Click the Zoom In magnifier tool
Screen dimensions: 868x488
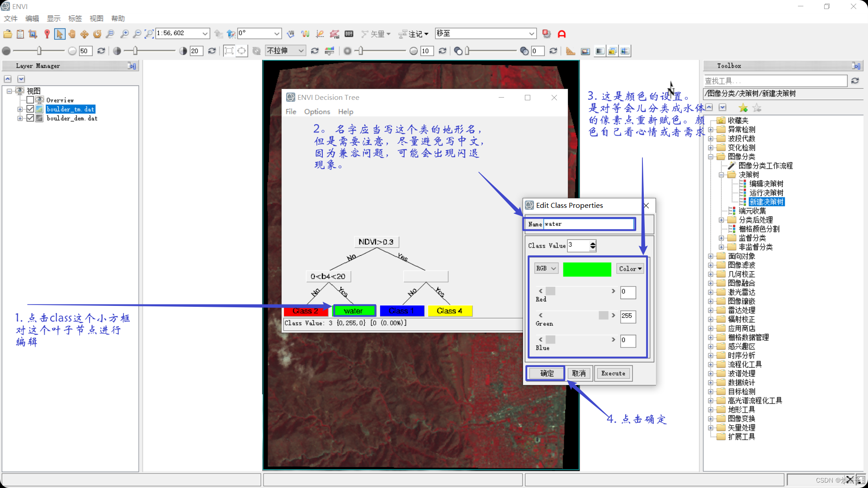(x=124, y=34)
